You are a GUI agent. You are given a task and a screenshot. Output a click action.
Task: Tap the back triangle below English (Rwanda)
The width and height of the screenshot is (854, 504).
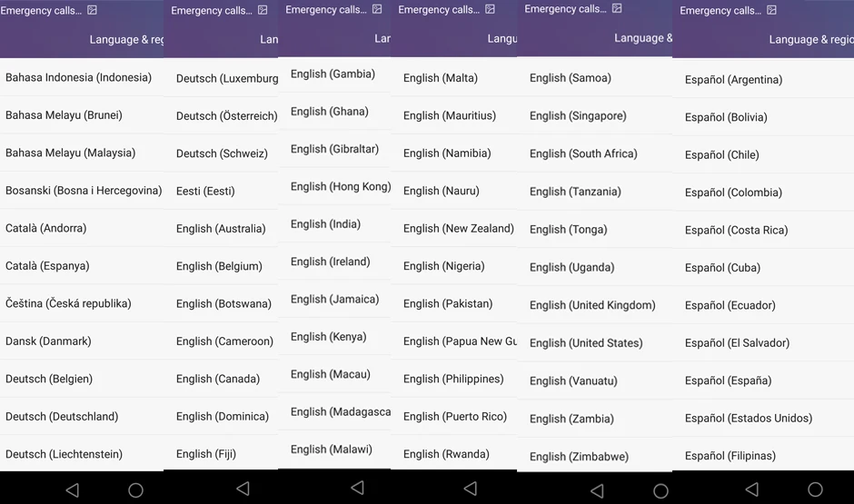471,489
